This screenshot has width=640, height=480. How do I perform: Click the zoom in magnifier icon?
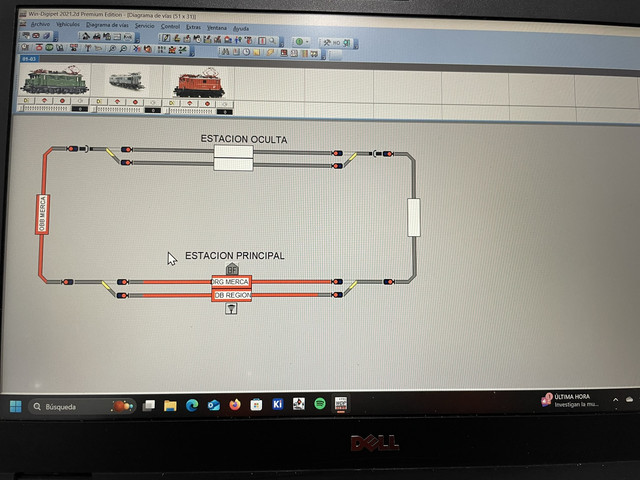point(113,48)
